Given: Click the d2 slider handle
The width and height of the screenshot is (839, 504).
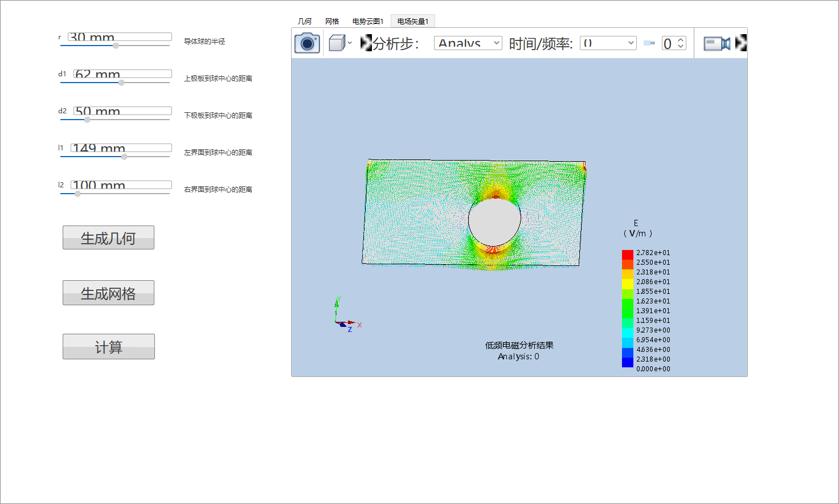Looking at the screenshot, I should (x=87, y=120).
